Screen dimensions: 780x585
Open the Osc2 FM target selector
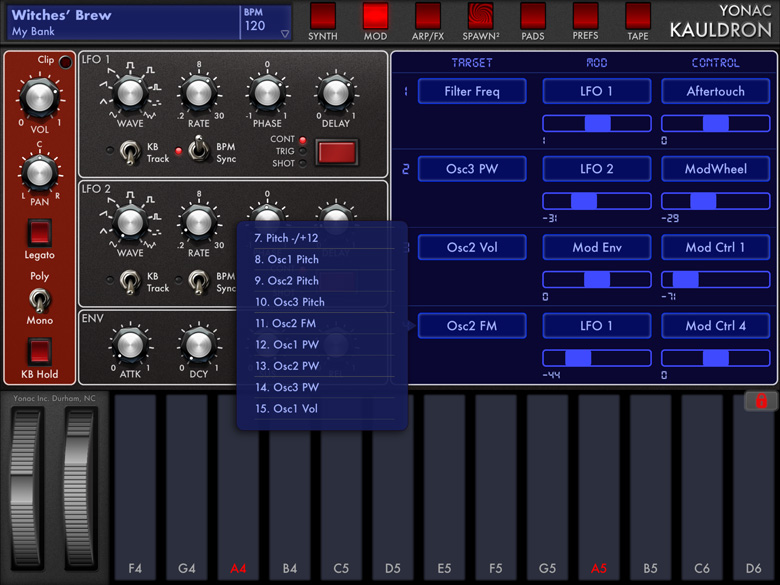coord(472,326)
